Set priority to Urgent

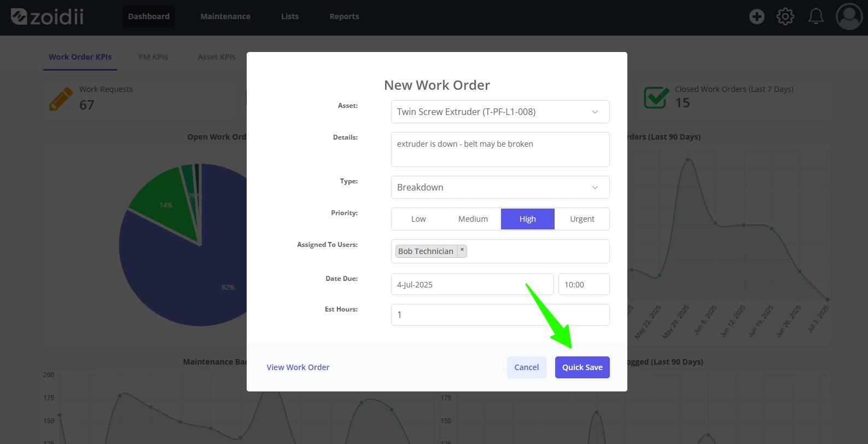(x=582, y=219)
